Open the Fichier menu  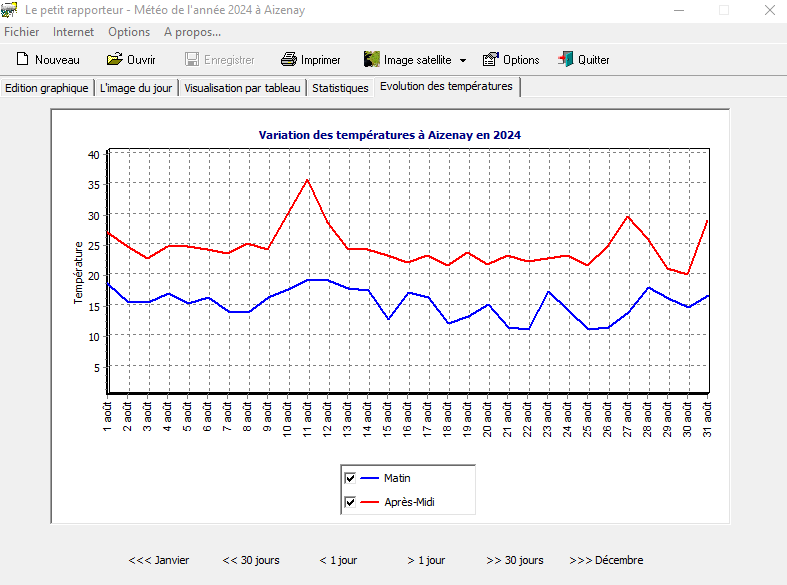click(x=22, y=32)
